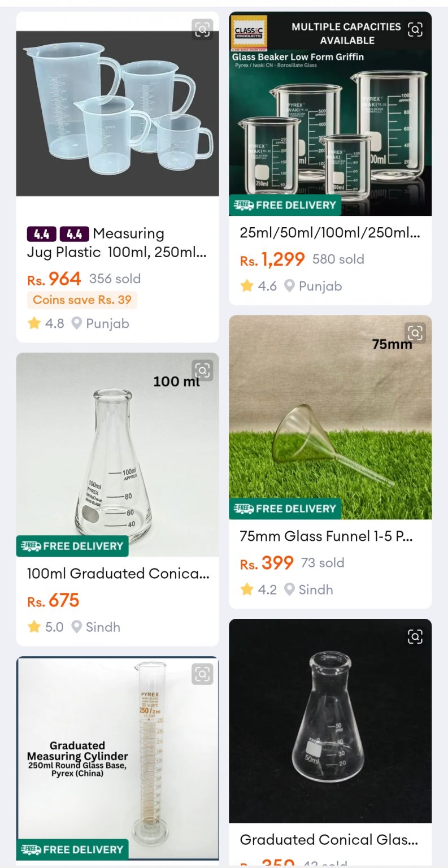448x868 pixels.
Task: Tap image search icon on measuring jug photo
Action: pos(202,29)
